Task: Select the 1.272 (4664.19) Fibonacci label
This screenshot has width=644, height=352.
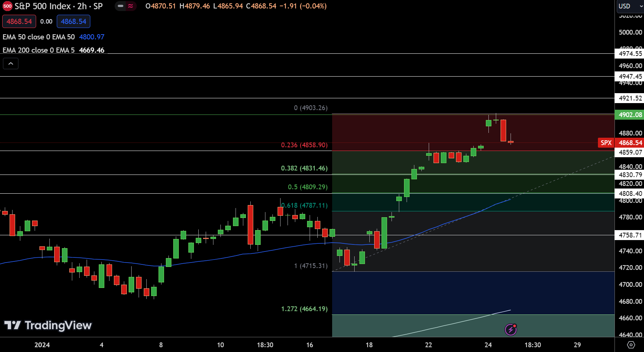Action: click(304, 309)
